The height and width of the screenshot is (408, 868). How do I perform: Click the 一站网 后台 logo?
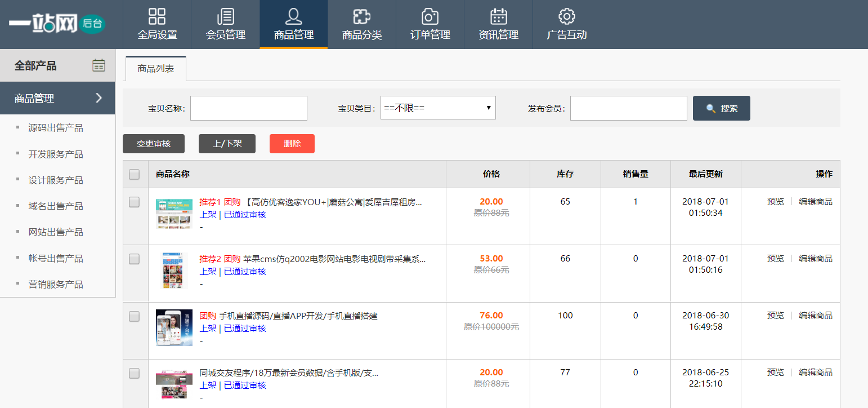(56, 24)
